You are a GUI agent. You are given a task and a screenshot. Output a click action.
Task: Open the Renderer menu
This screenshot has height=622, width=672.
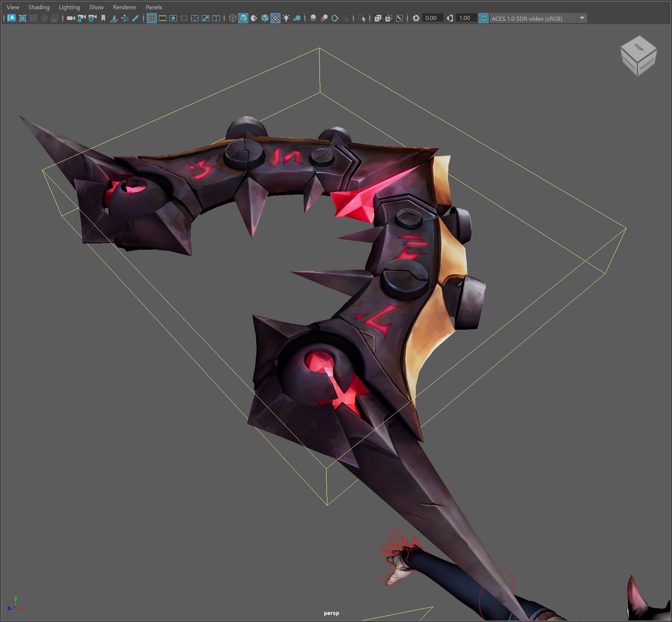(124, 7)
